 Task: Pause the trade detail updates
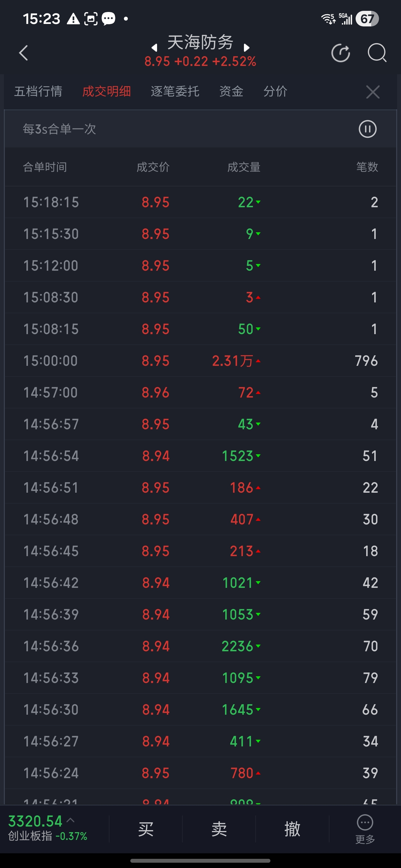point(367,129)
